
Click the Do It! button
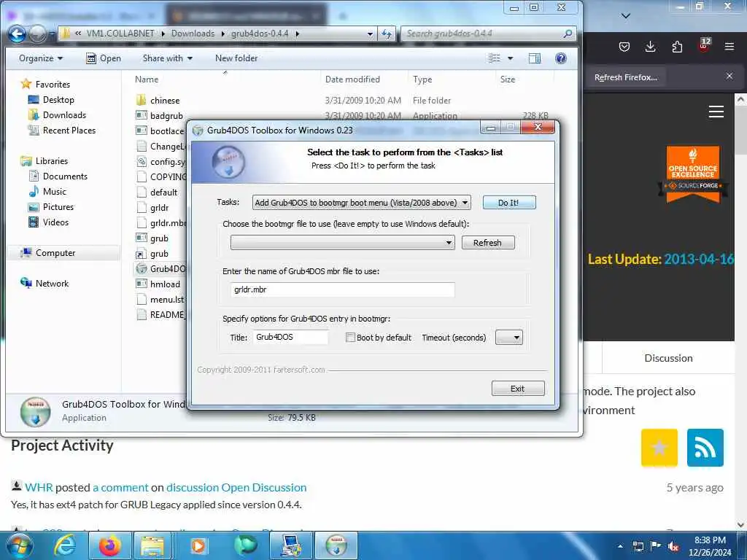(x=508, y=203)
